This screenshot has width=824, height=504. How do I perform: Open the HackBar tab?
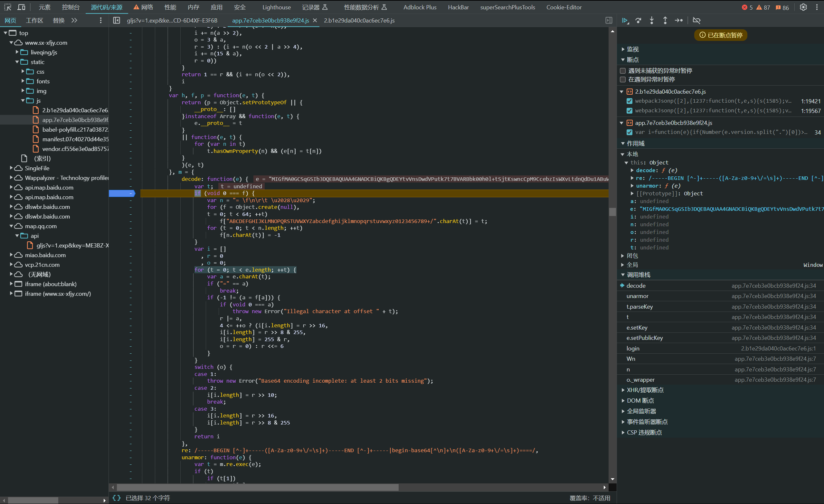point(458,7)
